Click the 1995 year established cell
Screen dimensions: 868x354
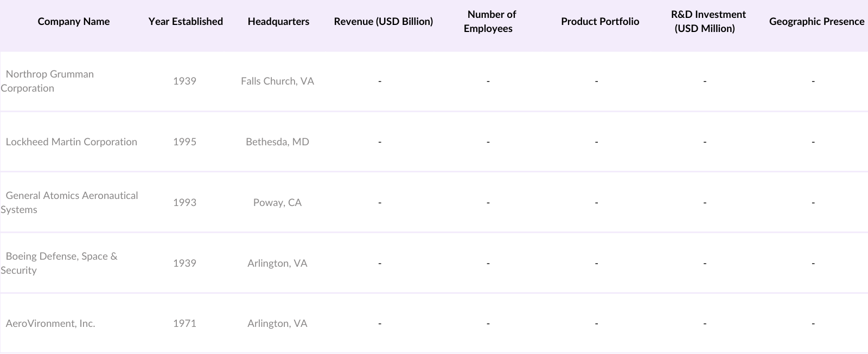pyautogui.click(x=184, y=142)
